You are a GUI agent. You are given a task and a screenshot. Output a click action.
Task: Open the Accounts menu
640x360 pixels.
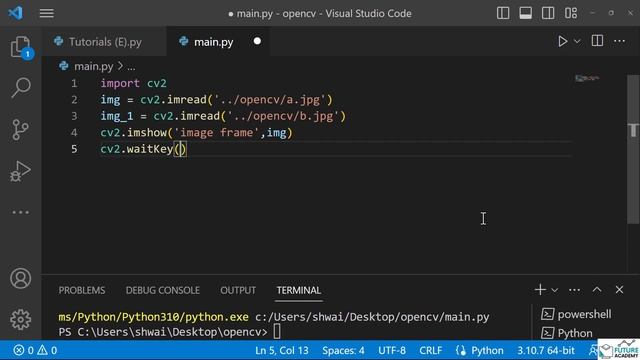[20, 278]
